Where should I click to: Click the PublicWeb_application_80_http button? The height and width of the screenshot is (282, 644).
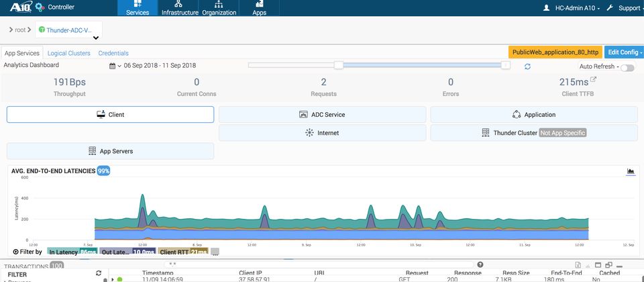555,52
